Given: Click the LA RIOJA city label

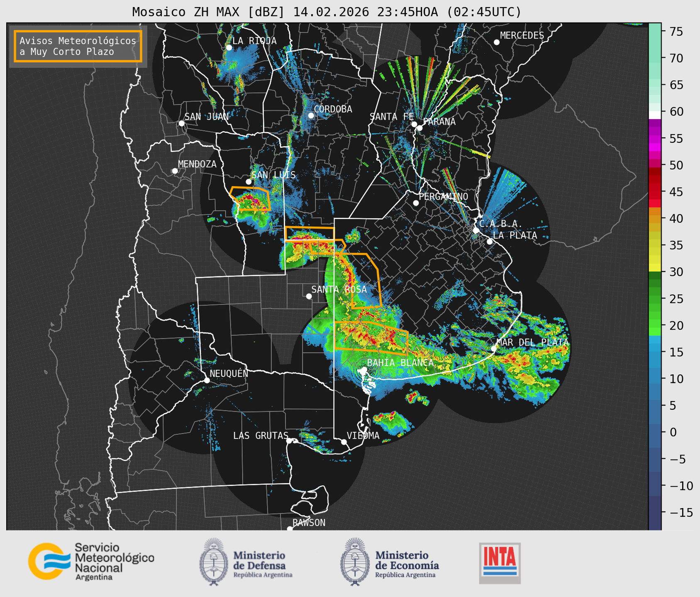Looking at the screenshot, I should 254,41.
